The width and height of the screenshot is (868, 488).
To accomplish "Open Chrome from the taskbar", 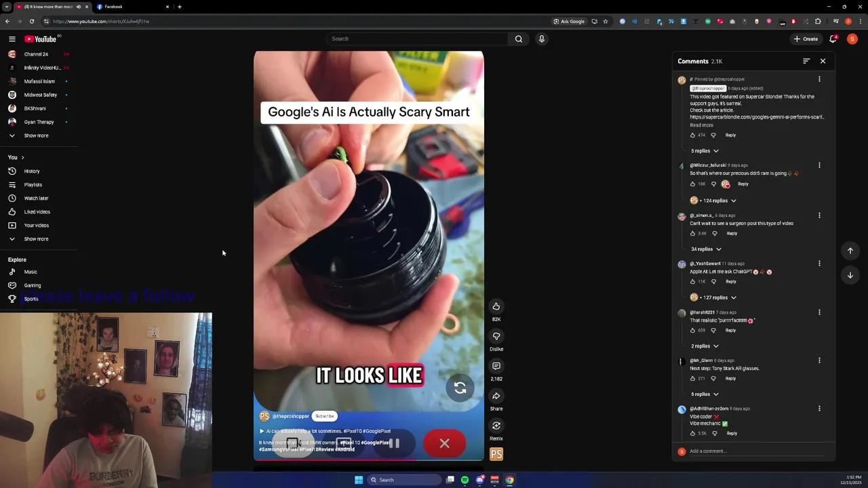I will pyautogui.click(x=509, y=480).
